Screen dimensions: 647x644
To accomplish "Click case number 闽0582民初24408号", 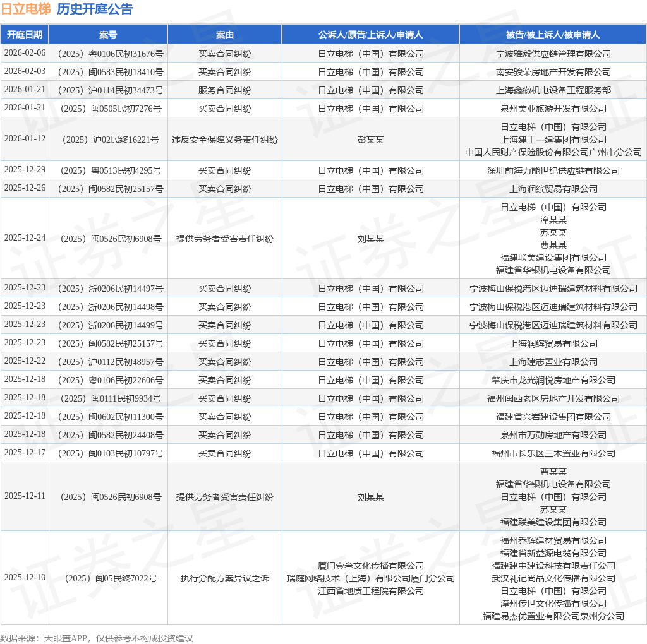I will tap(126, 436).
